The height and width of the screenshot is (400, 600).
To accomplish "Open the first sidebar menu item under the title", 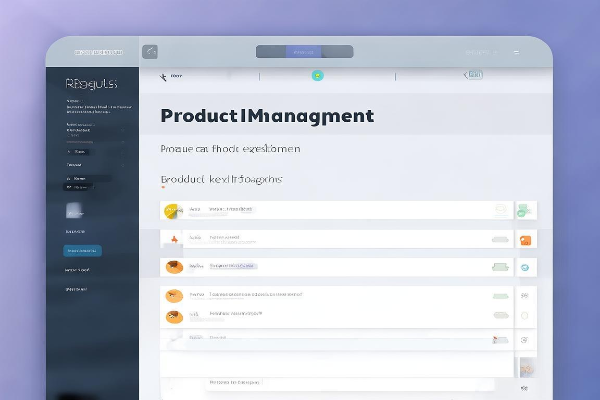I will pyautogui.click(x=73, y=101).
